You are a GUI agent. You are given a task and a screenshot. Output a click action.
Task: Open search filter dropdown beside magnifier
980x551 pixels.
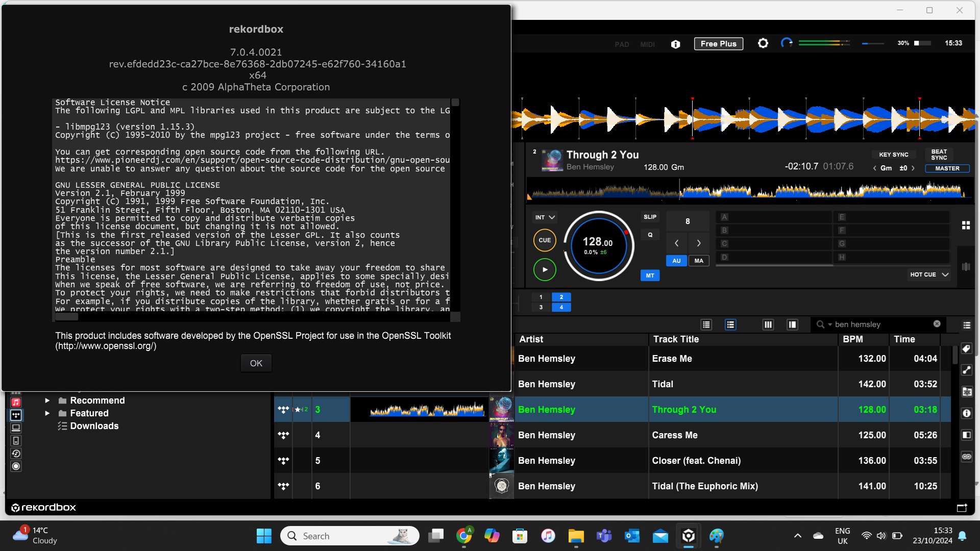click(x=829, y=324)
